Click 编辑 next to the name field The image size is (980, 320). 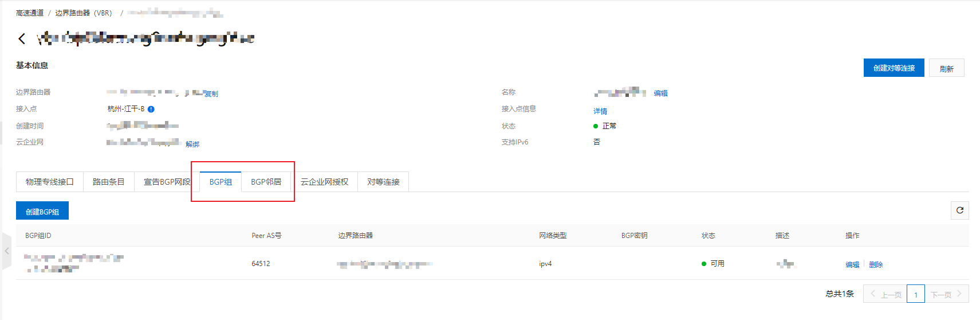(660, 93)
